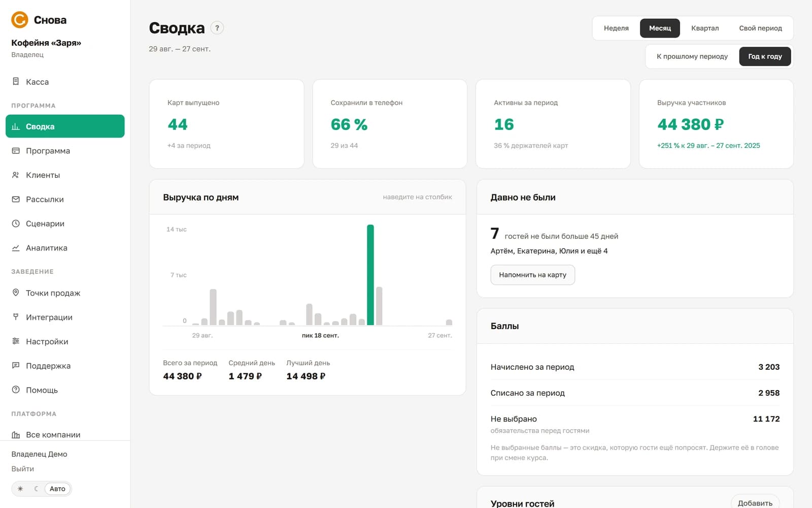Screen dimensions: 812x508
Task: Click the Снова logo icon
Action: [19, 20]
